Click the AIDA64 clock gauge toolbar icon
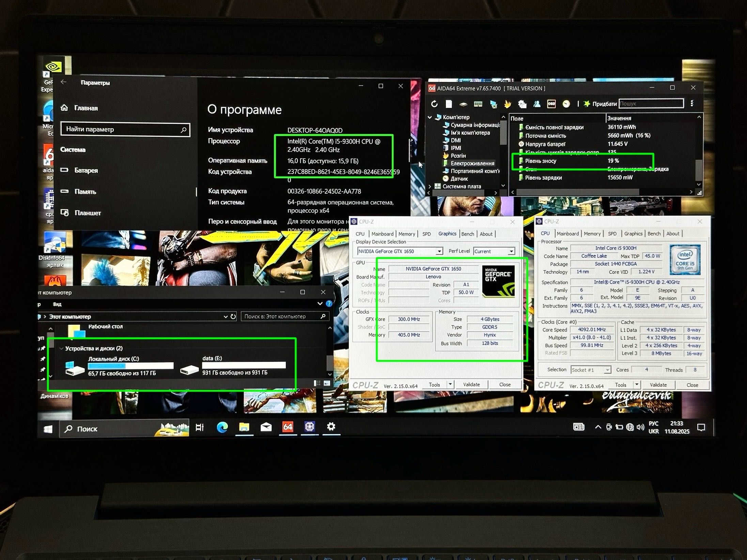The image size is (747, 560). tap(566, 104)
